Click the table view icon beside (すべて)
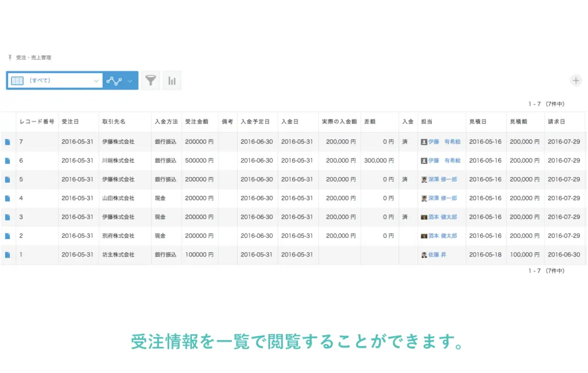Viewport: 588px width, 373px height. pyautogui.click(x=18, y=80)
